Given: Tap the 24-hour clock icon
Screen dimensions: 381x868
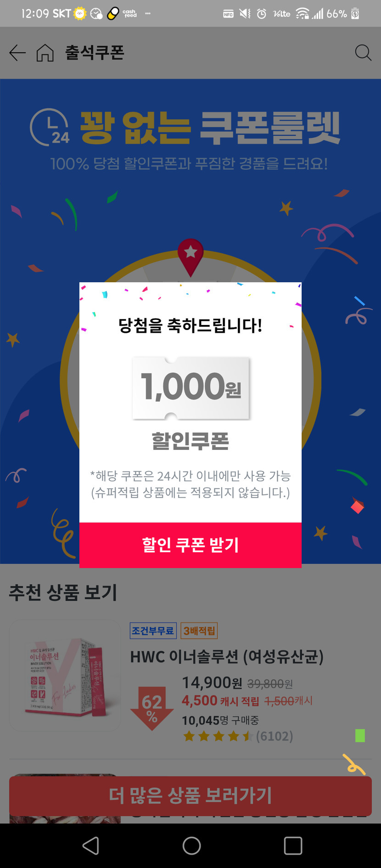Looking at the screenshot, I should click(50, 127).
